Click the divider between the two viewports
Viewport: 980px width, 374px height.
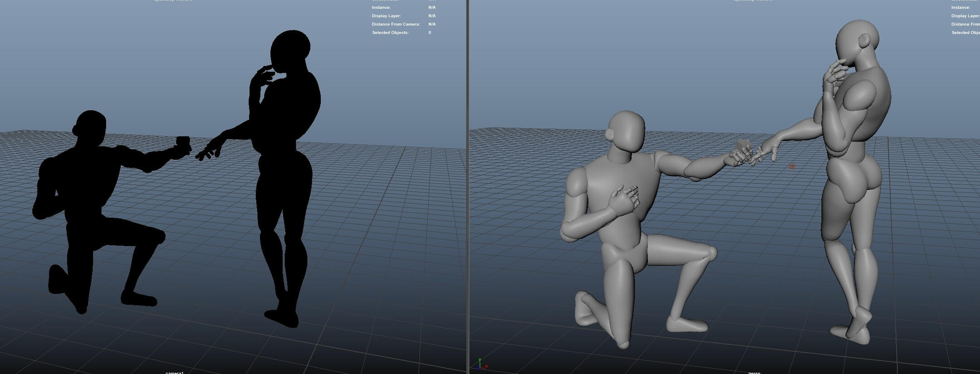468,187
